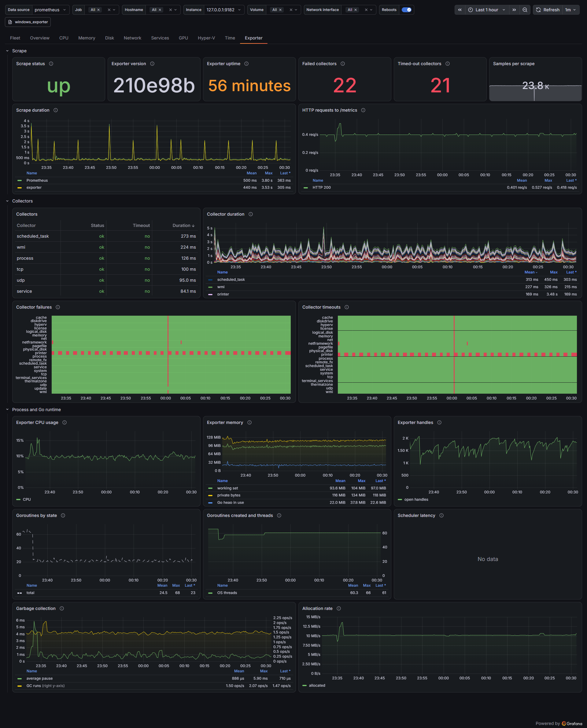
Task: Open the Memory tab
Action: tap(87, 38)
